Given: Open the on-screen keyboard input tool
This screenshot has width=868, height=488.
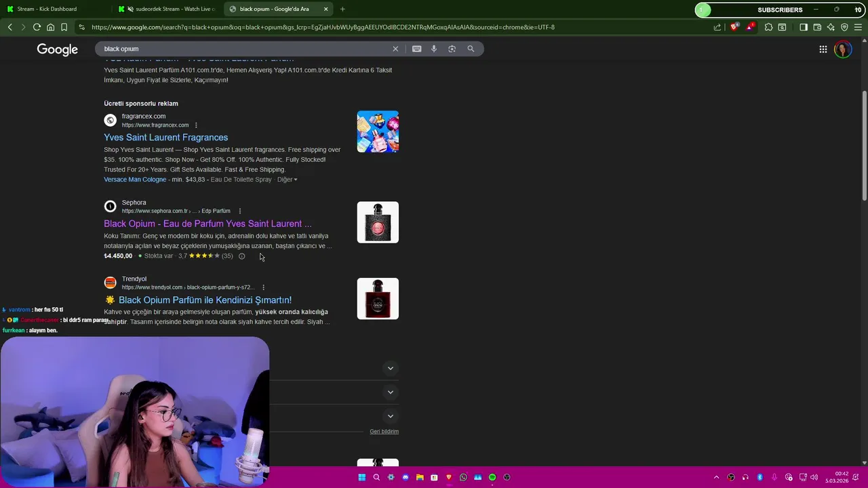Looking at the screenshot, I should click(x=416, y=49).
